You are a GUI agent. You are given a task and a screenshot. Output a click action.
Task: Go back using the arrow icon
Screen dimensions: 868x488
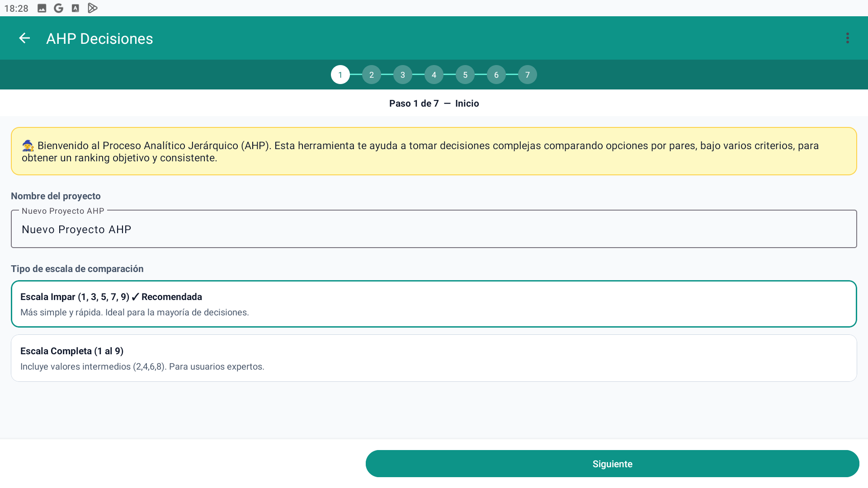pyautogui.click(x=24, y=38)
